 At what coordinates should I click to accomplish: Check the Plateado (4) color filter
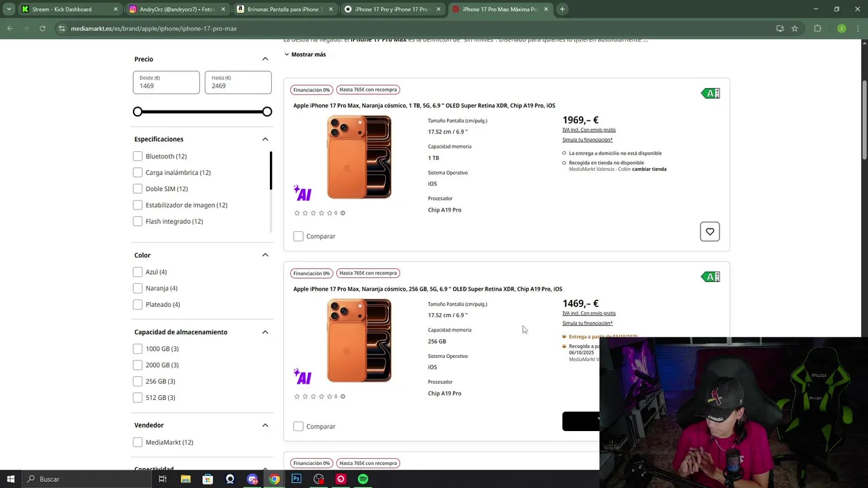138,304
